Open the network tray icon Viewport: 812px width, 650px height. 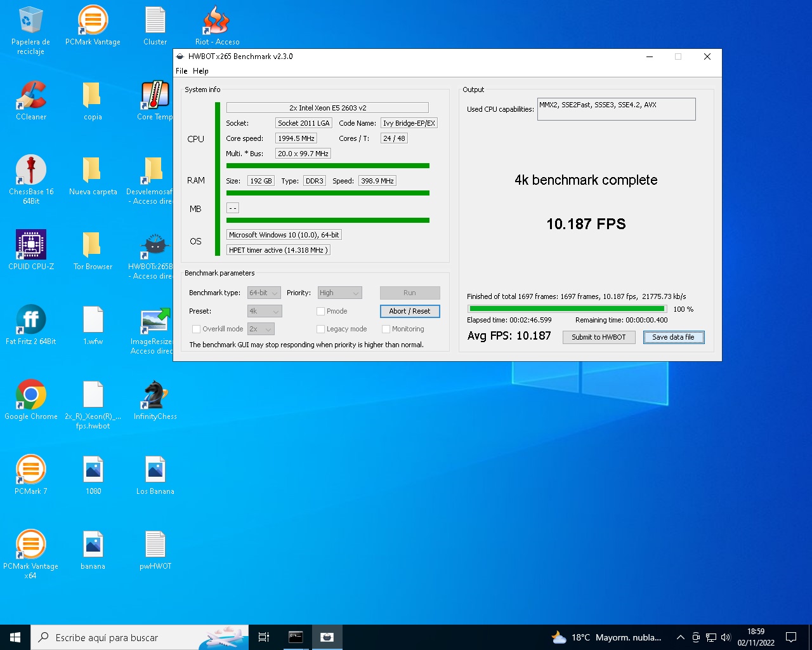coord(710,637)
